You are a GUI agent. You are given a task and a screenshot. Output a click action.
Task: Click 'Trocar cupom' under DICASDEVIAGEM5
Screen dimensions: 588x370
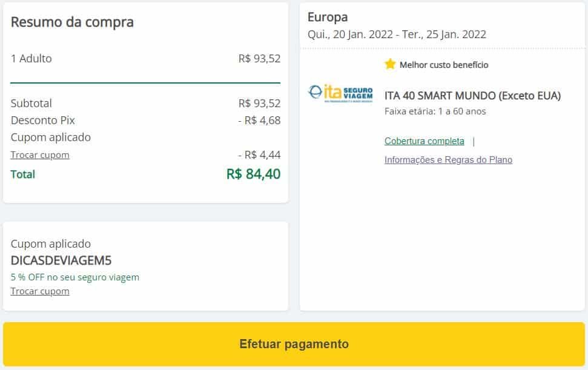coord(40,291)
